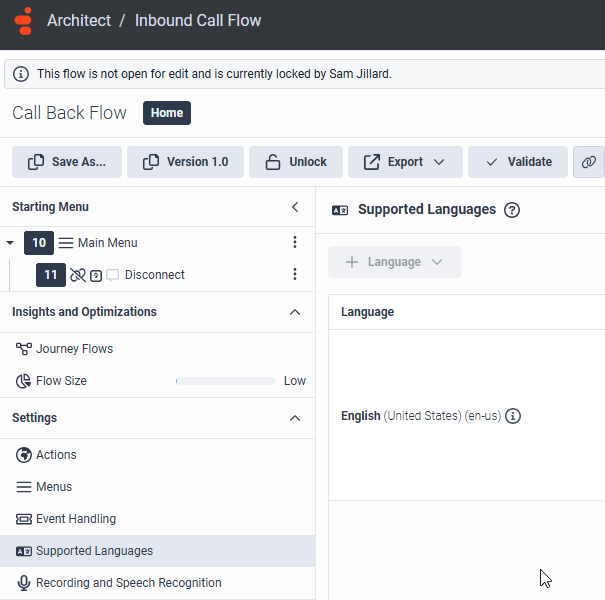This screenshot has width=605, height=600.
Task: Collapse the Starting Menu side panel
Action: click(295, 207)
